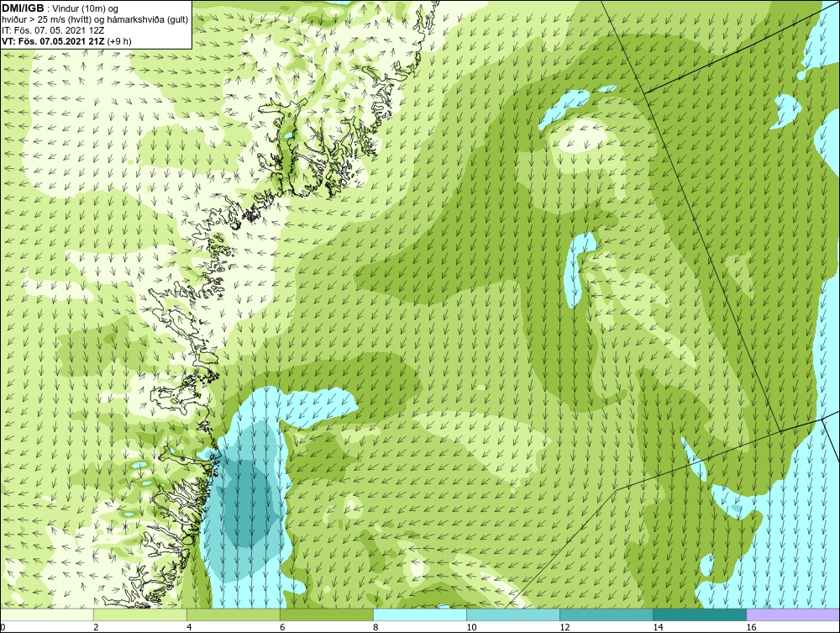Click the legend label '16'
Viewport: 840px width, 633px height.
point(750,627)
